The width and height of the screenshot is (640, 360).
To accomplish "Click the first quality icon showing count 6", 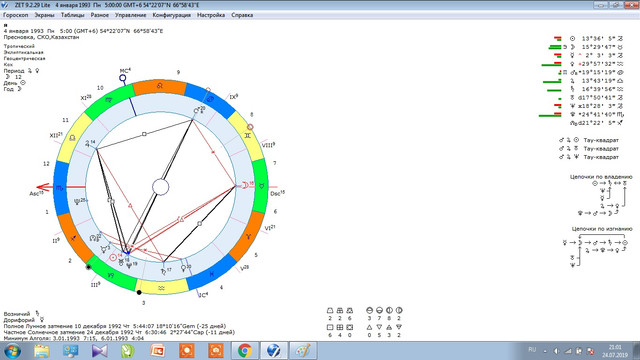I will [330, 327].
